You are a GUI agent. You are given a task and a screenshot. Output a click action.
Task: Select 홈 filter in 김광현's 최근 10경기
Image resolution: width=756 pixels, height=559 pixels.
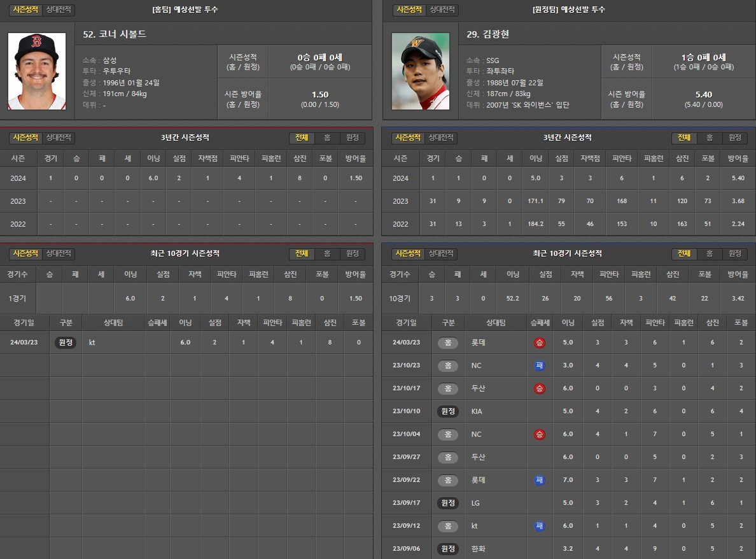coord(710,253)
